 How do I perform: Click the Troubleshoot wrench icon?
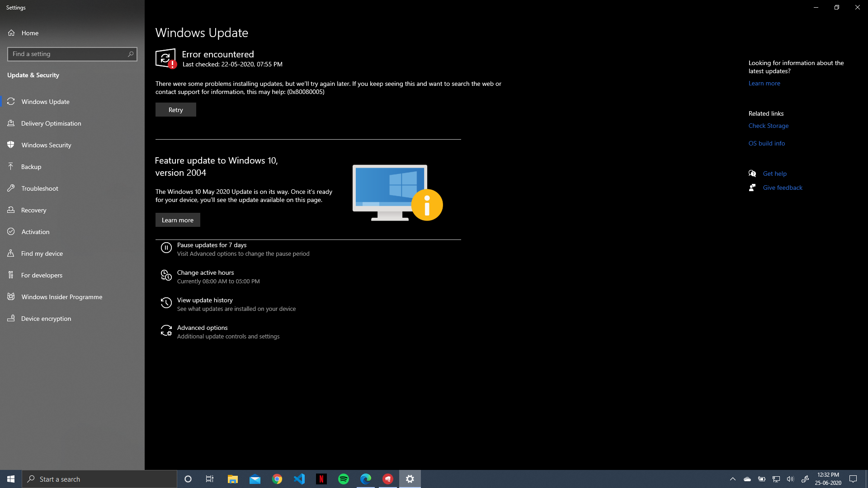(x=11, y=188)
